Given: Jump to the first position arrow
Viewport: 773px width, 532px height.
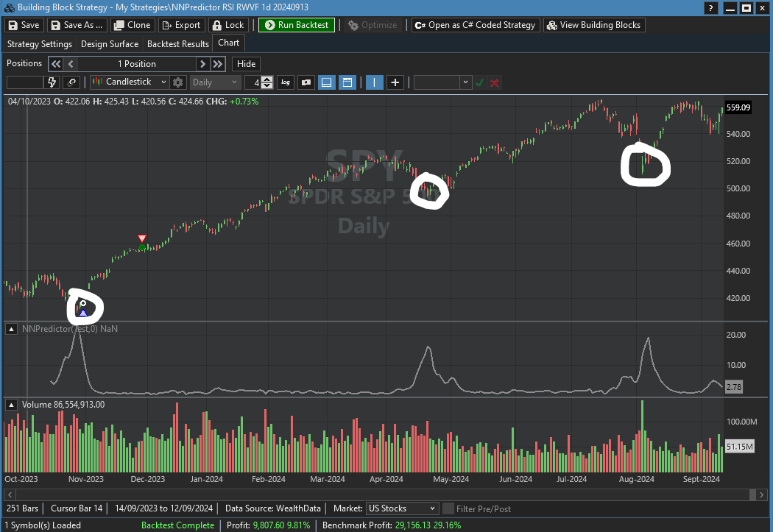Looking at the screenshot, I should [55, 64].
